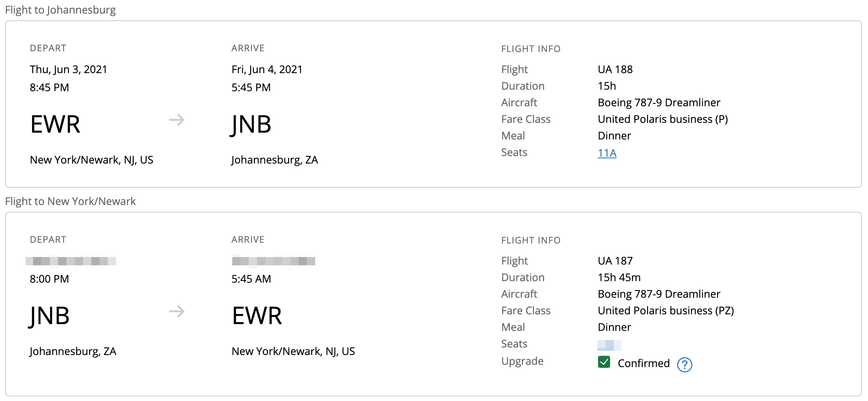Image resolution: width=868 pixels, height=401 pixels.
Task: Click the arrow between JNB and EWR on the return flight
Action: (x=176, y=312)
